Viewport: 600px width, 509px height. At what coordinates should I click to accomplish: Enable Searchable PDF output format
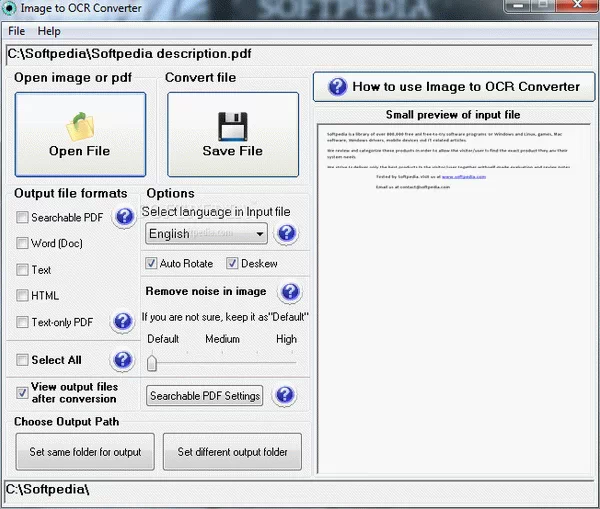(22, 217)
